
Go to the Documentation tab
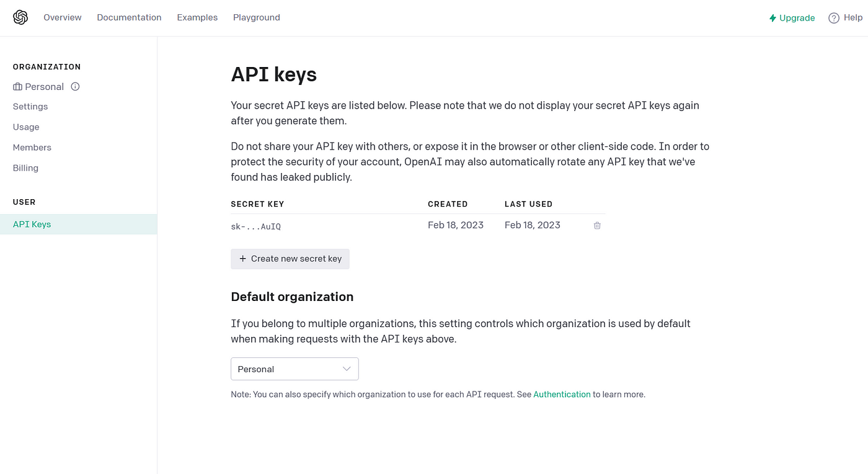tap(129, 17)
